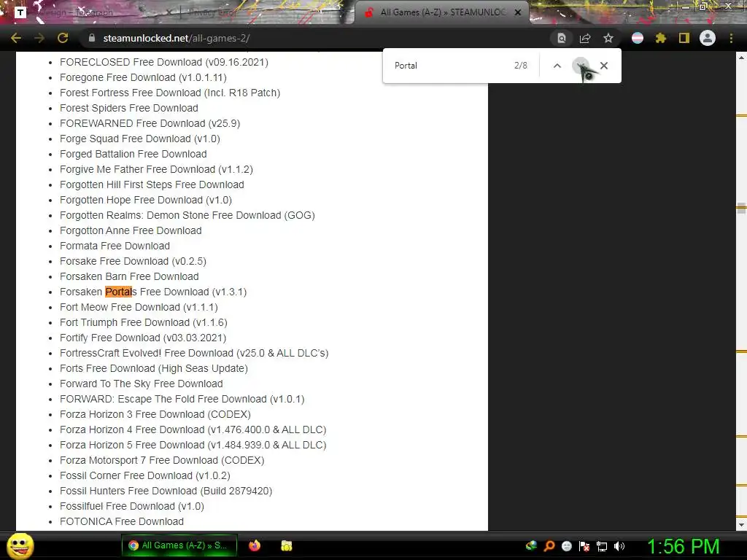The image size is (747, 560).
Task: Open the globe tray icon
Action: 531,545
